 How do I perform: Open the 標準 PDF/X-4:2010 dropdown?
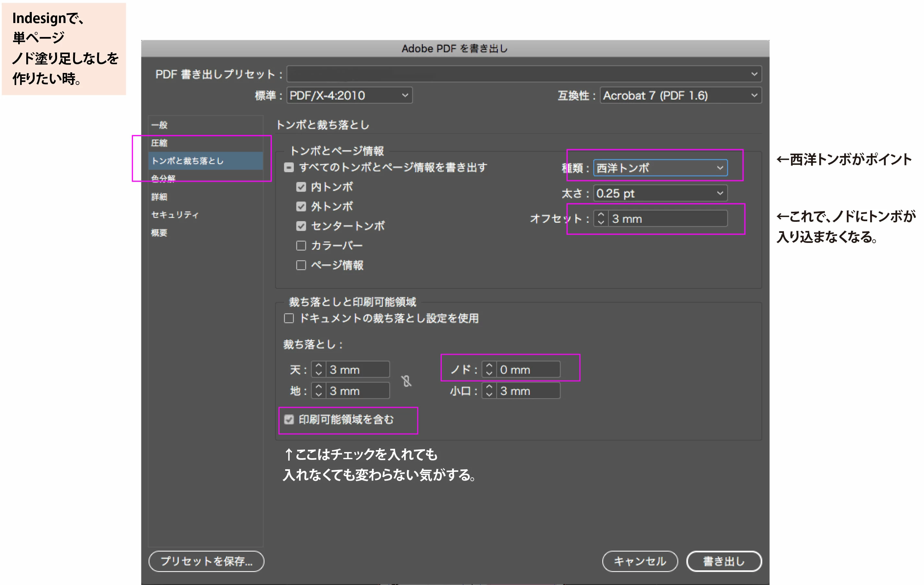[349, 95]
